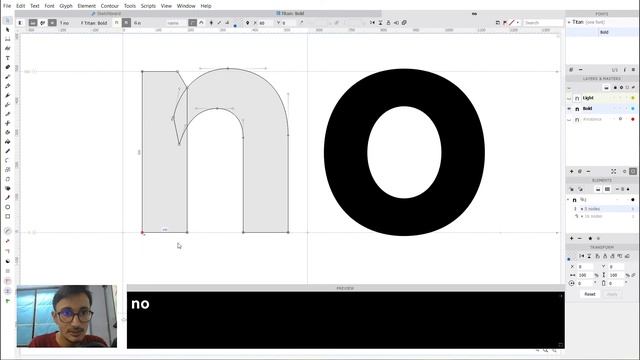This screenshot has height=360, width=640.
Task: Open dropdown arrow next to diagonal line icon
Action: coord(518,22)
